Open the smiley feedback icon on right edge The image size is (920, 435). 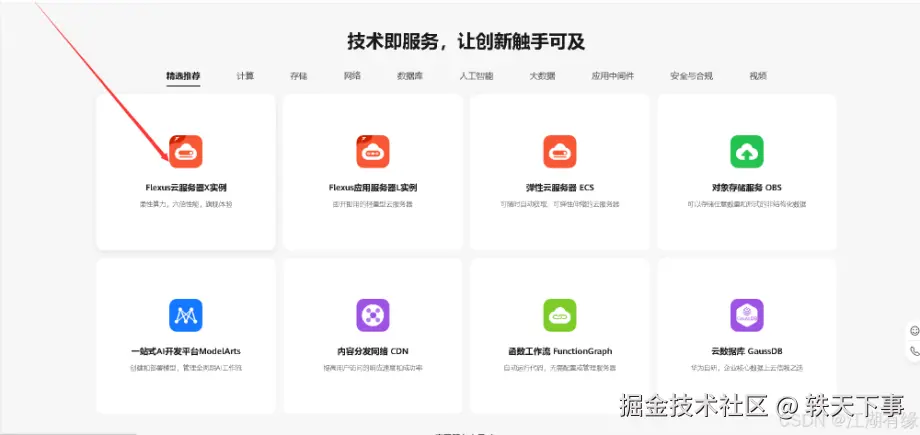(x=914, y=331)
